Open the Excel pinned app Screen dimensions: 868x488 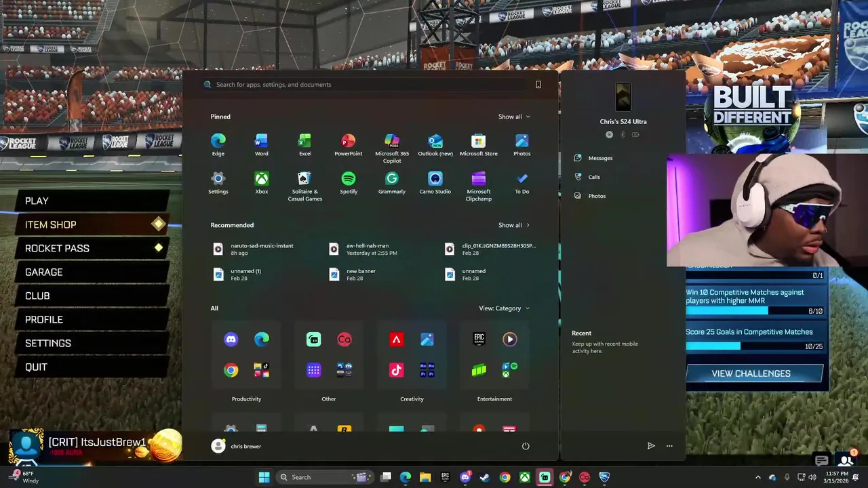pyautogui.click(x=304, y=144)
